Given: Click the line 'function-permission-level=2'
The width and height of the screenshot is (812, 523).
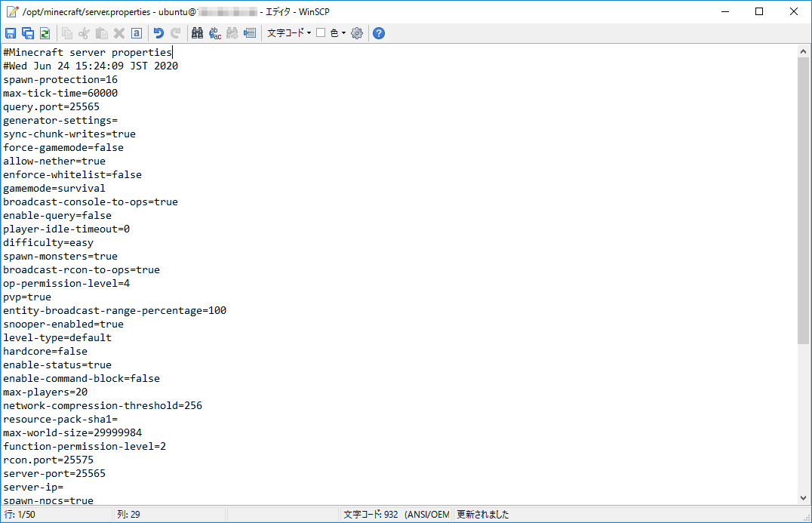Looking at the screenshot, I should click(85, 446).
